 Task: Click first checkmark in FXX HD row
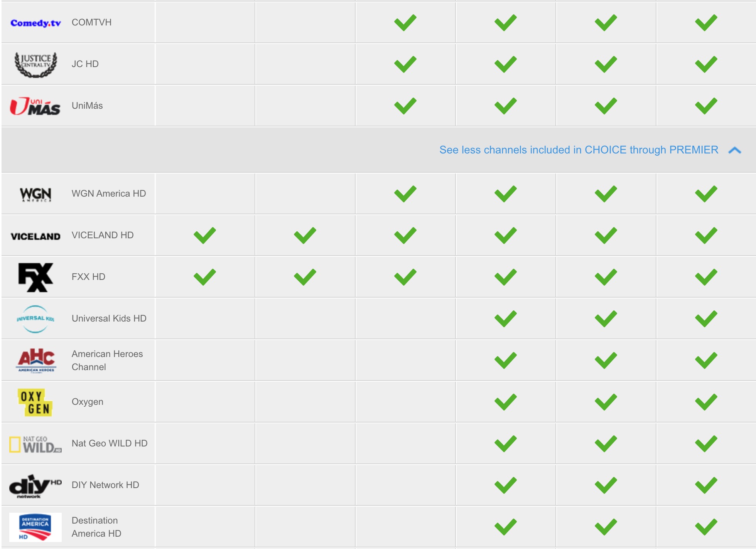[205, 277]
